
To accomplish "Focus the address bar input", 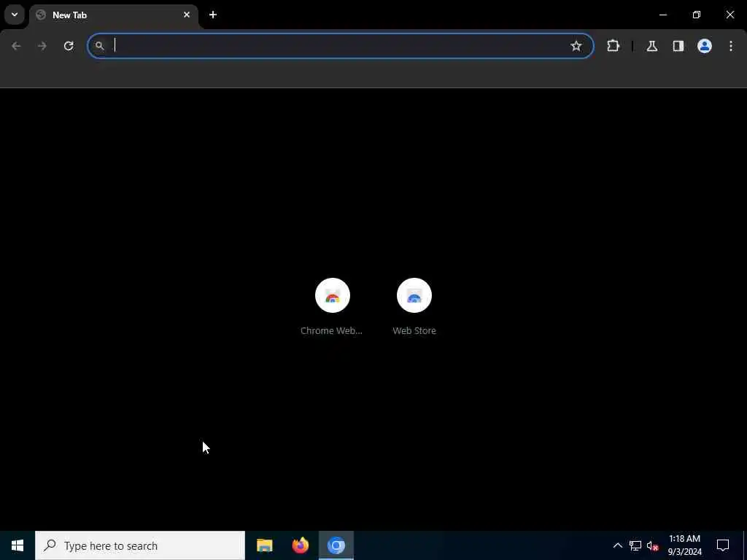I will pyautogui.click(x=341, y=46).
